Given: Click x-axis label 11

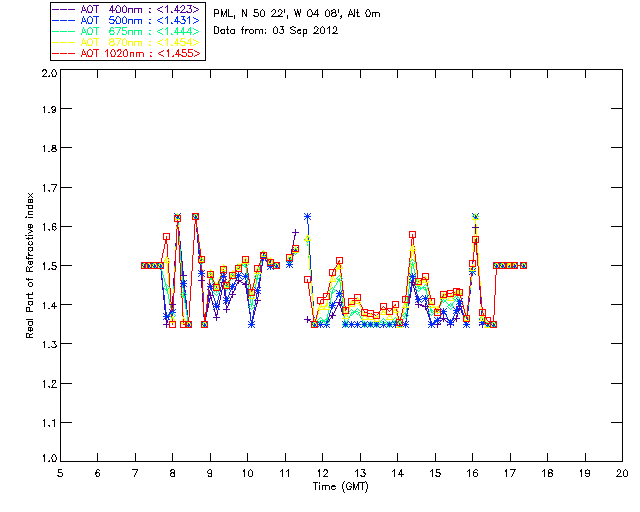Looking at the screenshot, I should [x=285, y=473].
